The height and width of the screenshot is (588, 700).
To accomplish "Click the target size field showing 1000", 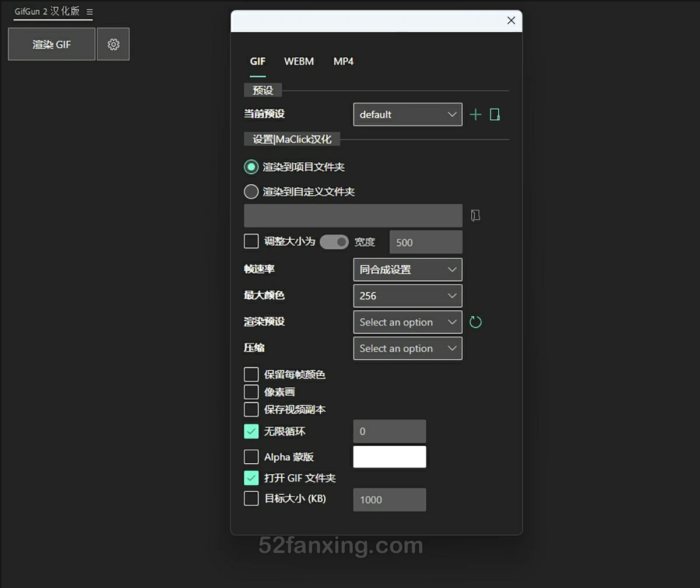I will pyautogui.click(x=390, y=499).
